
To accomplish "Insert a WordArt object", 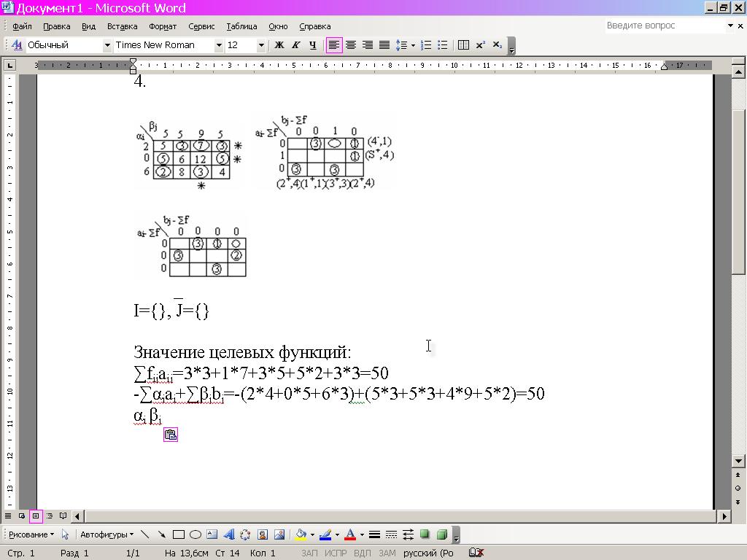I will (x=228, y=534).
